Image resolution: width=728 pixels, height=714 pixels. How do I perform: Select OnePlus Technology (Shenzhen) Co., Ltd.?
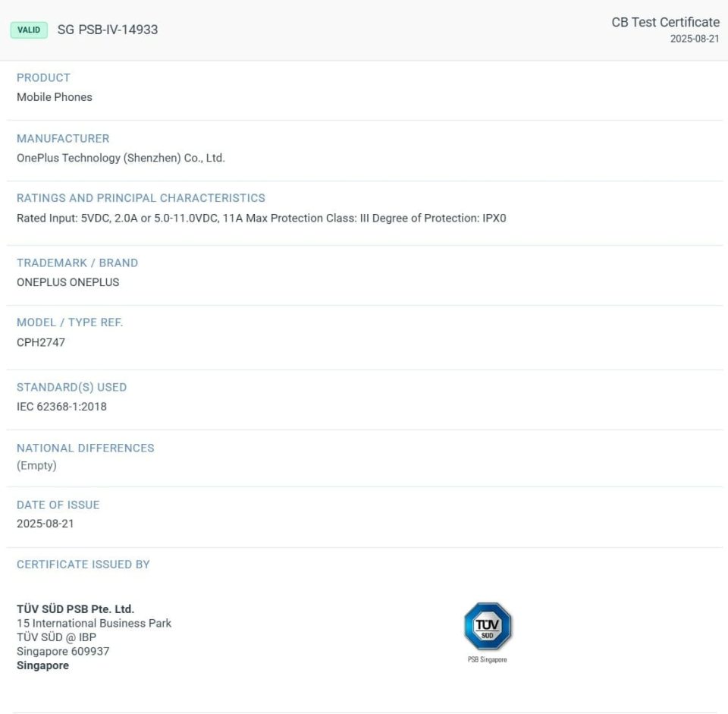point(120,158)
